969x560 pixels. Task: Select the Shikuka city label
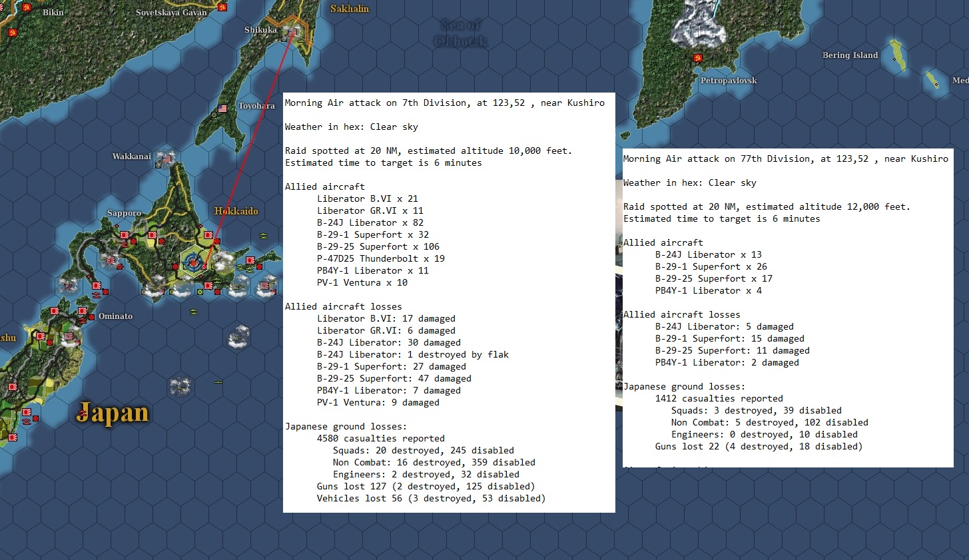coord(260,30)
